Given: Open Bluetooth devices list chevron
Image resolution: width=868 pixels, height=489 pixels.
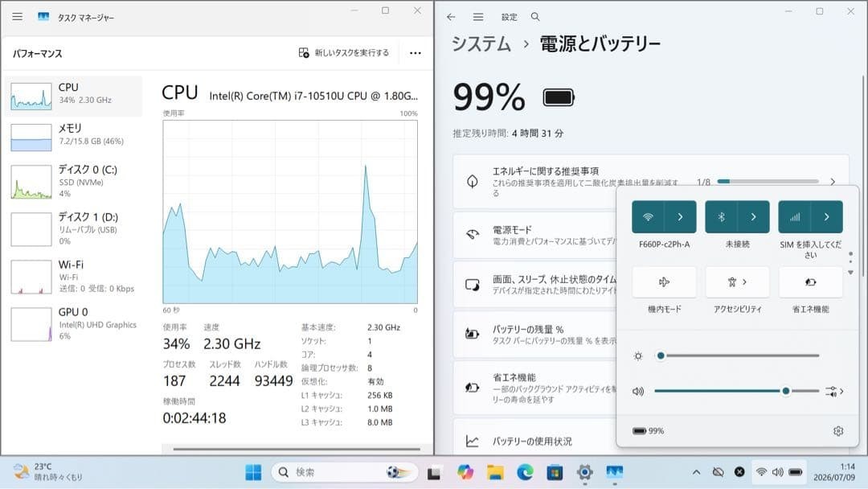Looking at the screenshot, I should click(x=753, y=216).
